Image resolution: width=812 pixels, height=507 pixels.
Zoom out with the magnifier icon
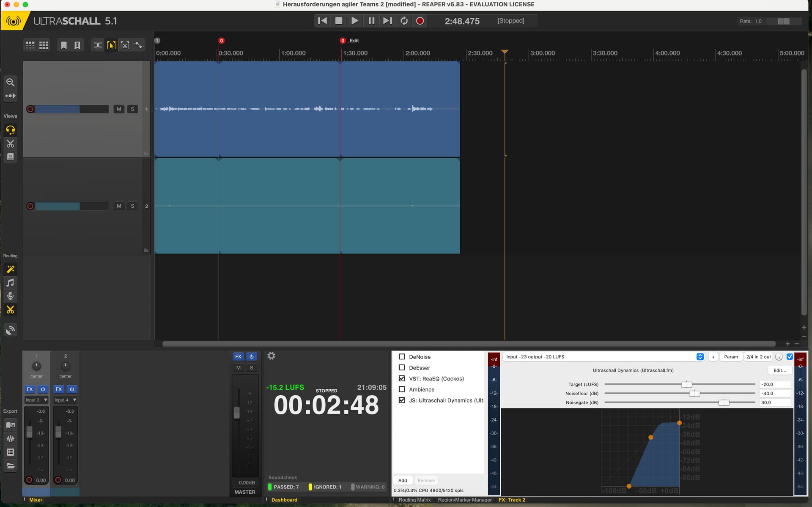[x=11, y=82]
